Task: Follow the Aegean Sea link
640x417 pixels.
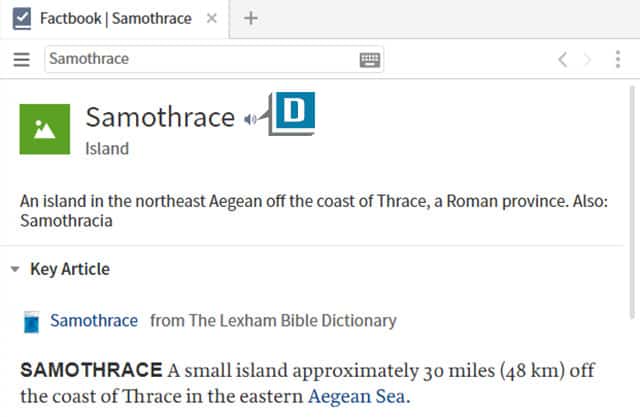Action: coord(357,397)
